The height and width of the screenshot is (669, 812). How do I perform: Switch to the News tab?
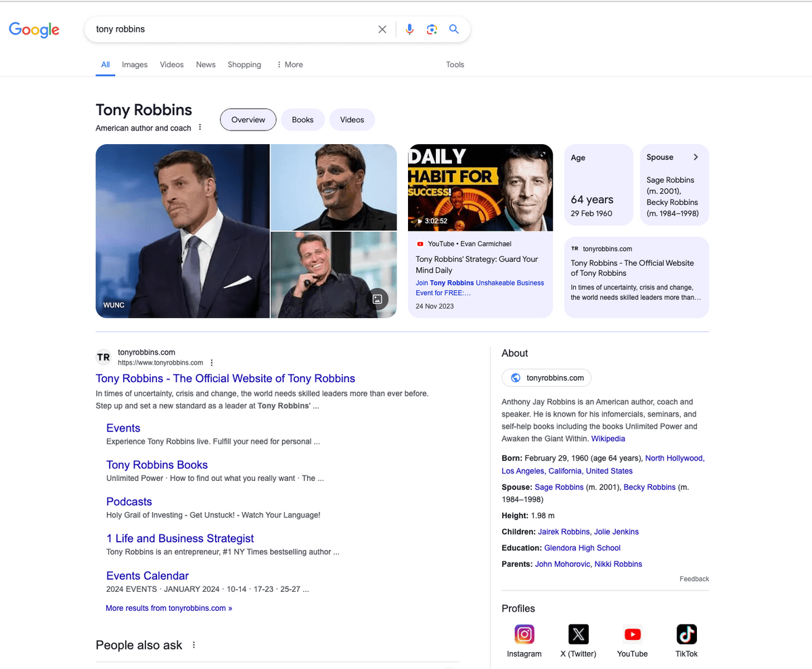coord(206,65)
